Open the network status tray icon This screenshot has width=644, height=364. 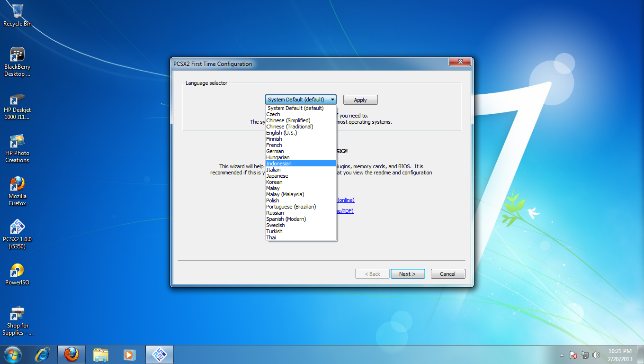pyautogui.click(x=585, y=355)
